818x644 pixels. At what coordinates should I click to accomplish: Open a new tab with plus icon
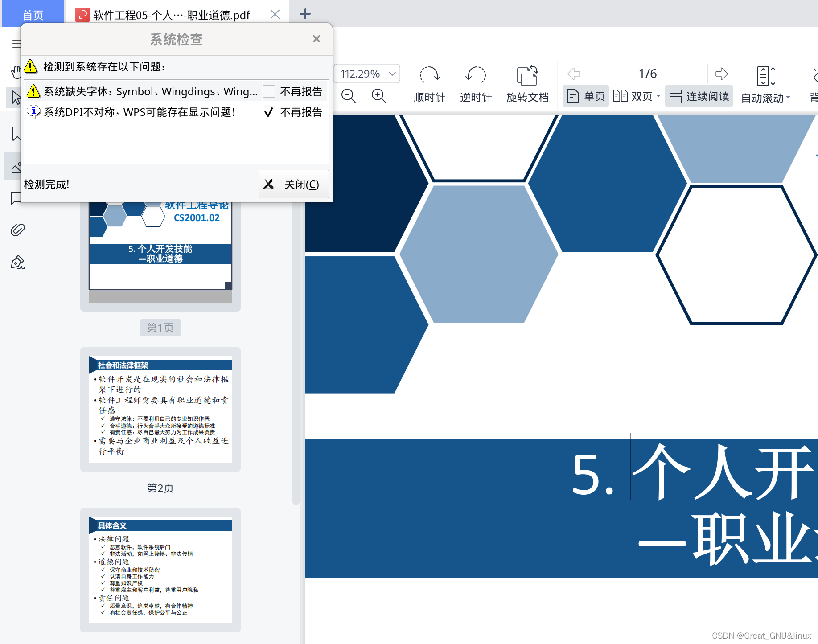point(305,14)
